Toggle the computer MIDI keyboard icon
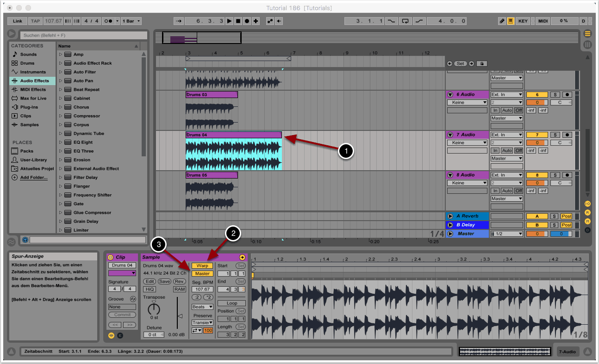The image size is (599, 364). pos(511,21)
